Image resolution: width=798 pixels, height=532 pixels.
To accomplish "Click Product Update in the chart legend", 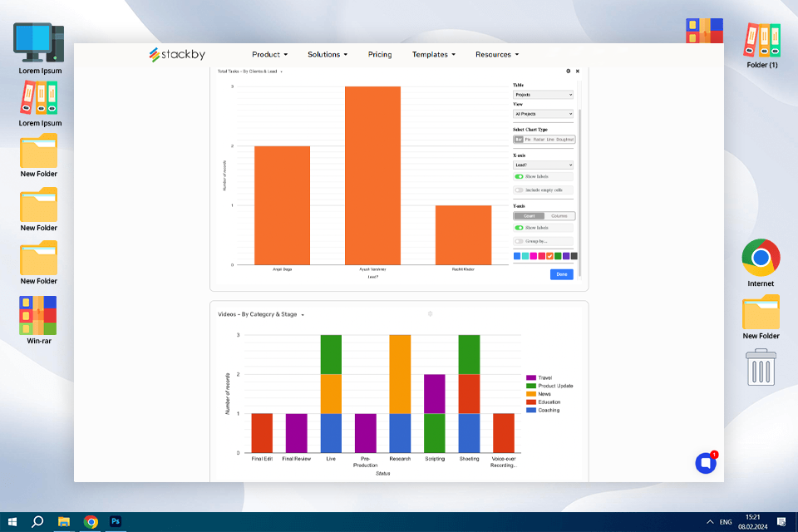I will point(555,386).
